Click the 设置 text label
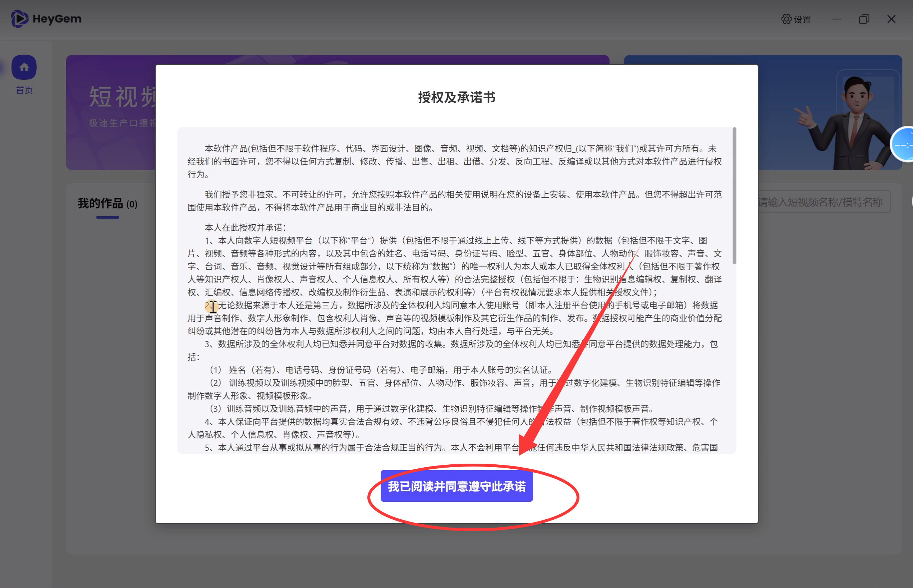 [802, 19]
